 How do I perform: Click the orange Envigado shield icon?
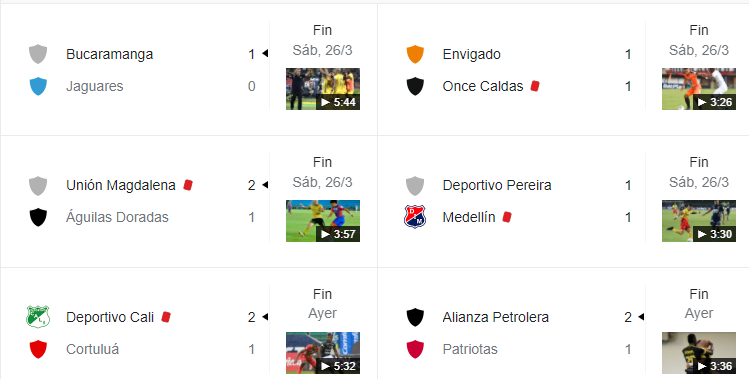(x=415, y=54)
